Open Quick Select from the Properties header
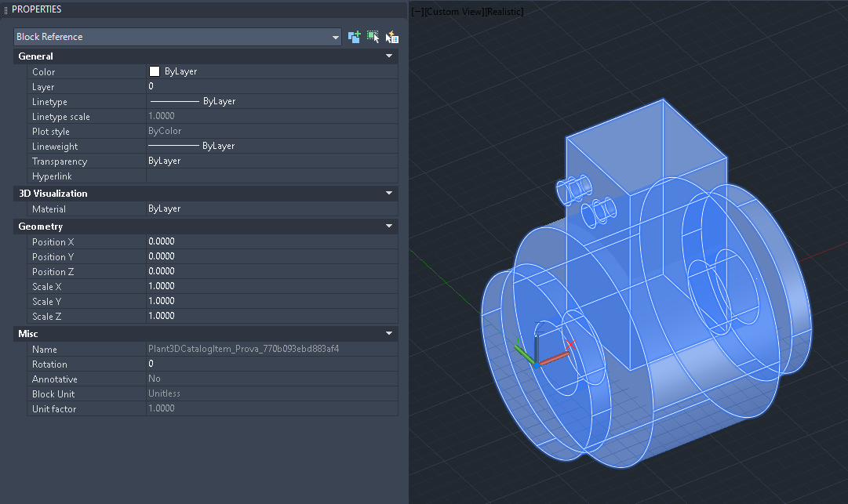Image resolution: width=848 pixels, height=504 pixels. click(392, 37)
